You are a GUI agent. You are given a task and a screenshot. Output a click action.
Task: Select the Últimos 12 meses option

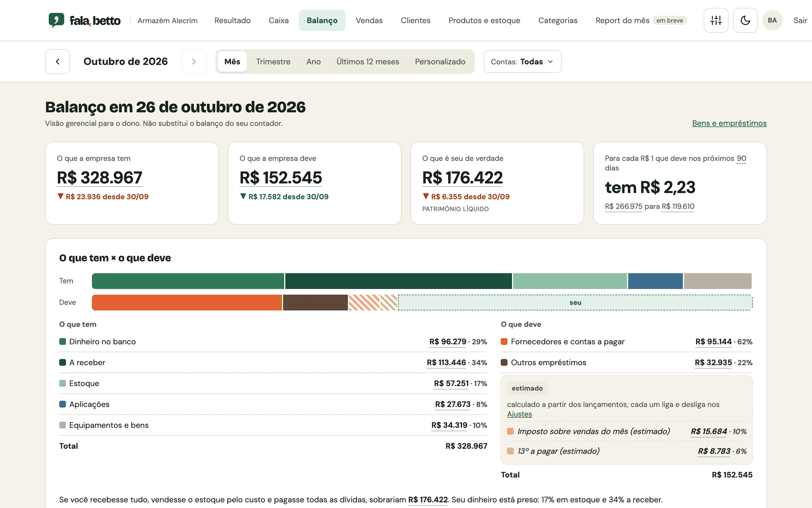point(368,62)
